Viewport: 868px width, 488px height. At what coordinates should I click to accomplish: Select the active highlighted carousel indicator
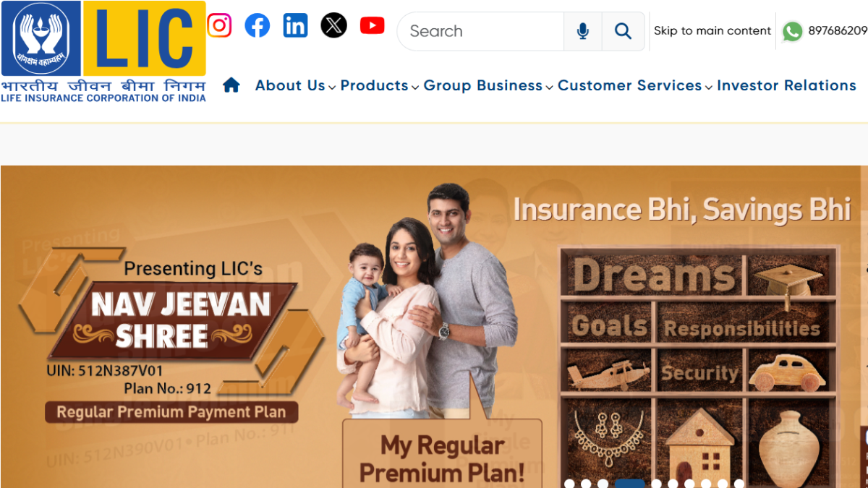[x=629, y=484]
